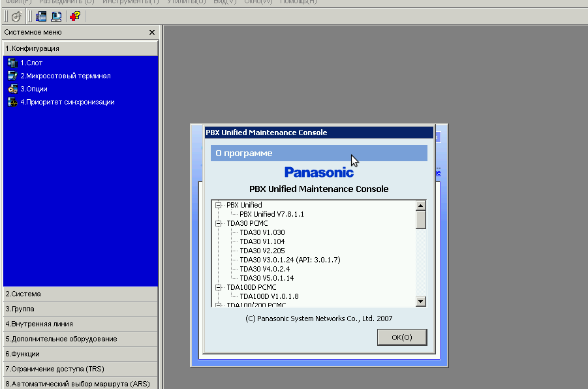Click the red cross help icon

point(75,16)
